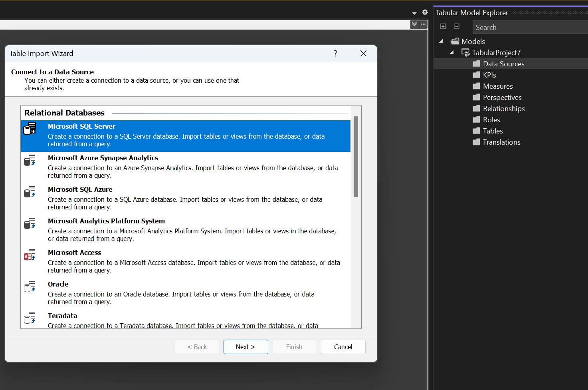Click the Translations folder icon

476,142
